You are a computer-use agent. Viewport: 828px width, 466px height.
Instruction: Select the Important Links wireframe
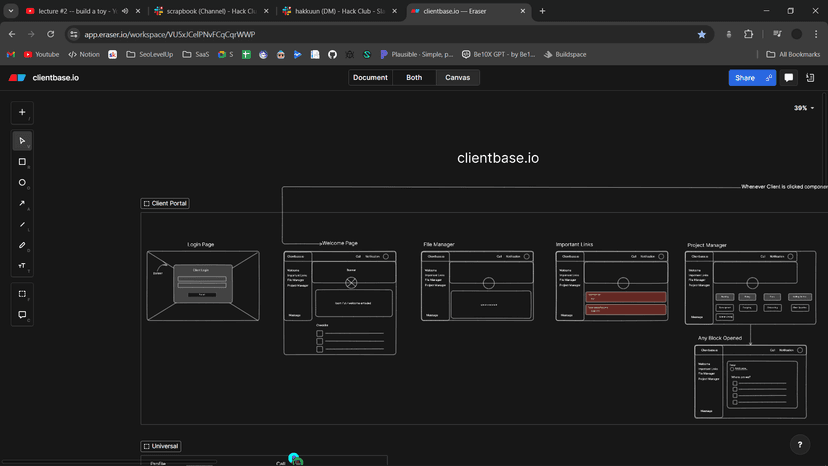[611, 286]
